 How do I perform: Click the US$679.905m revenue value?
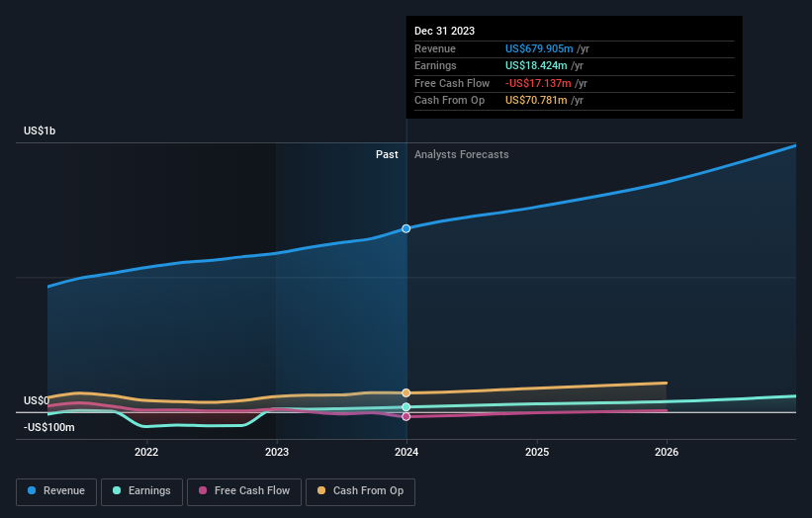[x=539, y=48]
